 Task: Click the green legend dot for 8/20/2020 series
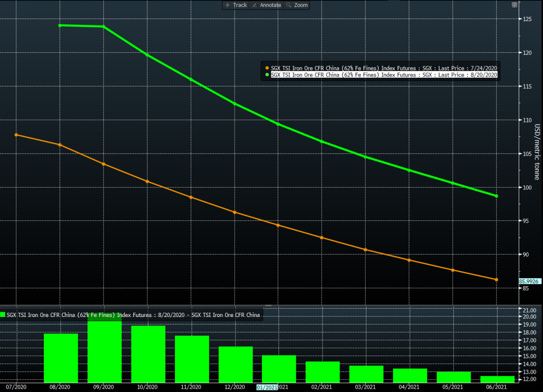coord(267,75)
